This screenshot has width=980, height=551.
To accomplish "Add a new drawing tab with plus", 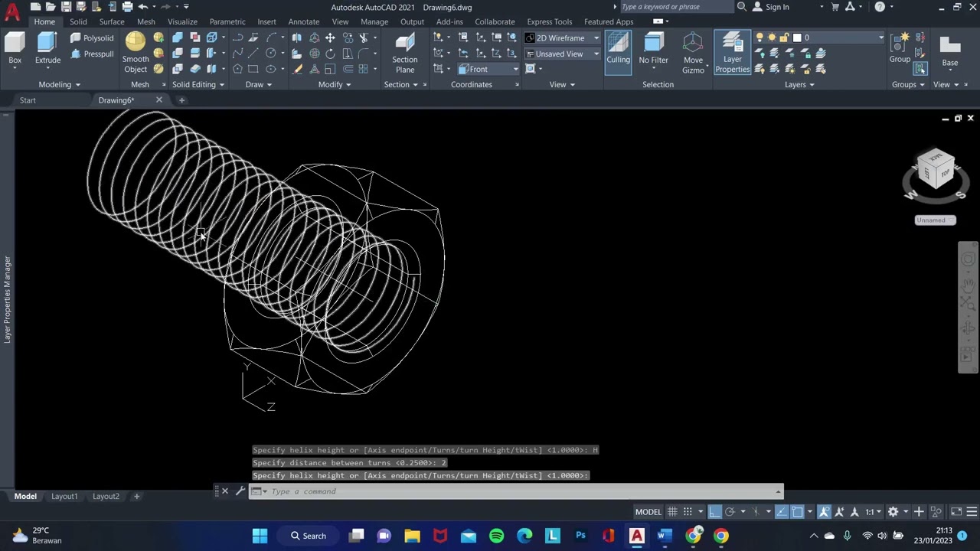I will 181,100.
